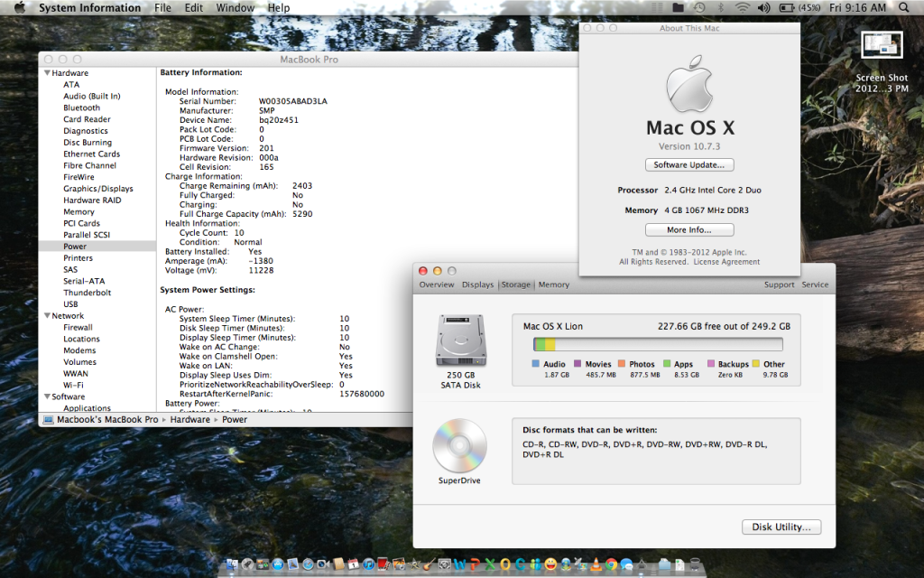Open the File menu
924x578 pixels.
[x=162, y=7]
